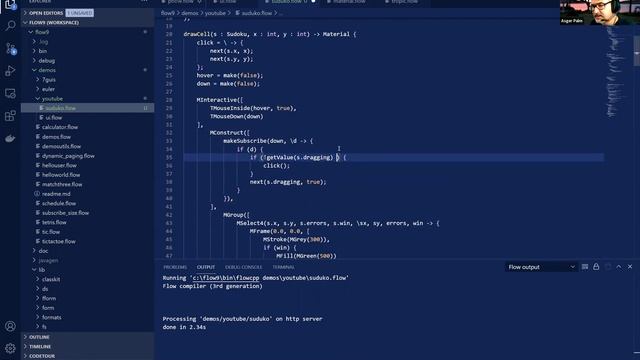Click the youtube breadcrumb segment
The width and height of the screenshot is (640, 360).
click(x=215, y=13)
